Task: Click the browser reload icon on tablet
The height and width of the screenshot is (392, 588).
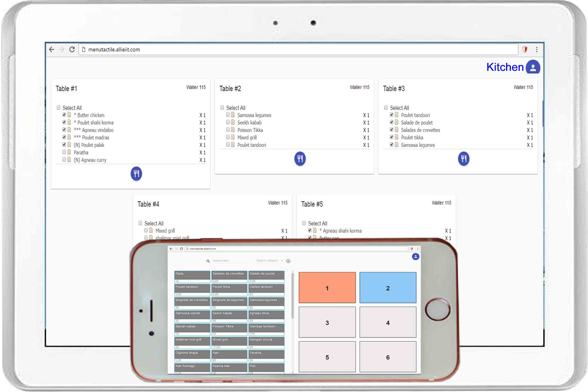Action: click(72, 49)
